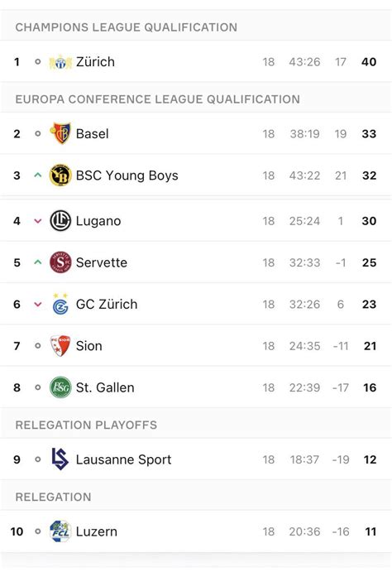Tap the Sion club crest

coord(60,345)
